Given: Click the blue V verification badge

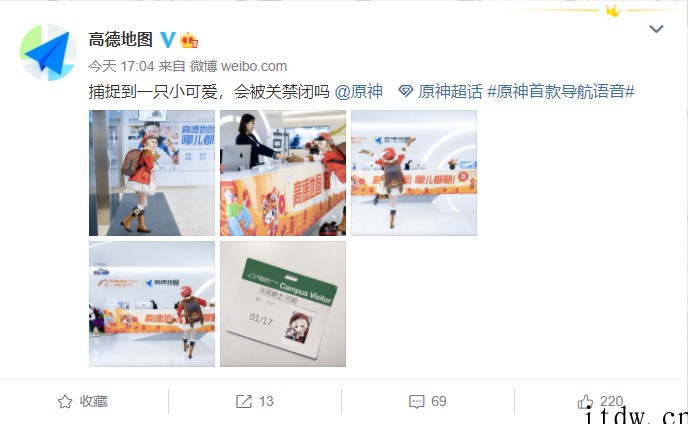Looking at the screenshot, I should click(x=168, y=40).
